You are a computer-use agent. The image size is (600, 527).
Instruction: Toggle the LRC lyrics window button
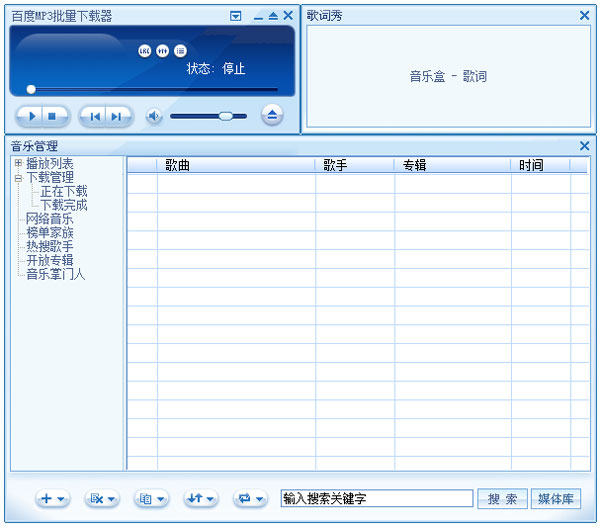(x=145, y=51)
